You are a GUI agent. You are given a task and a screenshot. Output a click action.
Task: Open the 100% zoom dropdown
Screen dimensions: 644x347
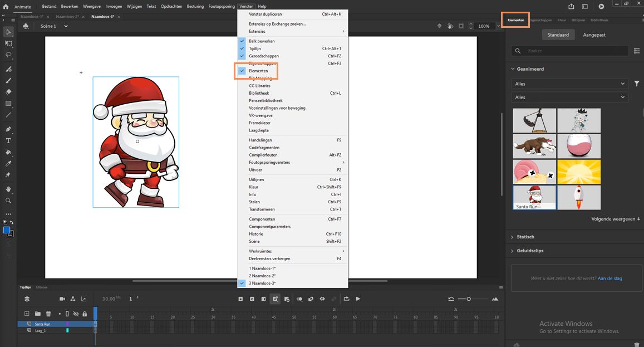pyautogui.click(x=498, y=26)
